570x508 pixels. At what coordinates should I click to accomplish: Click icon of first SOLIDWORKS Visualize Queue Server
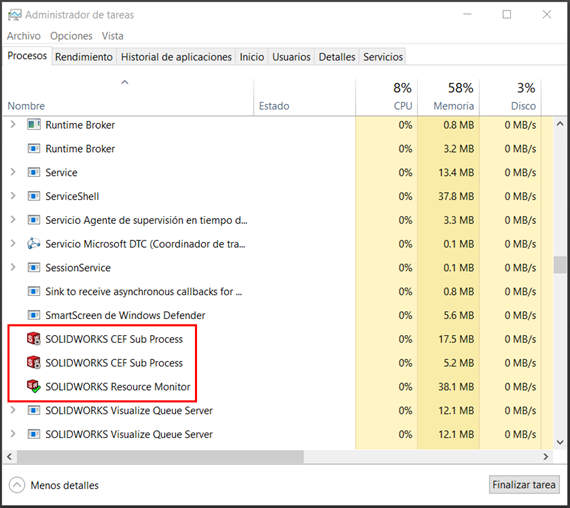click(x=34, y=411)
